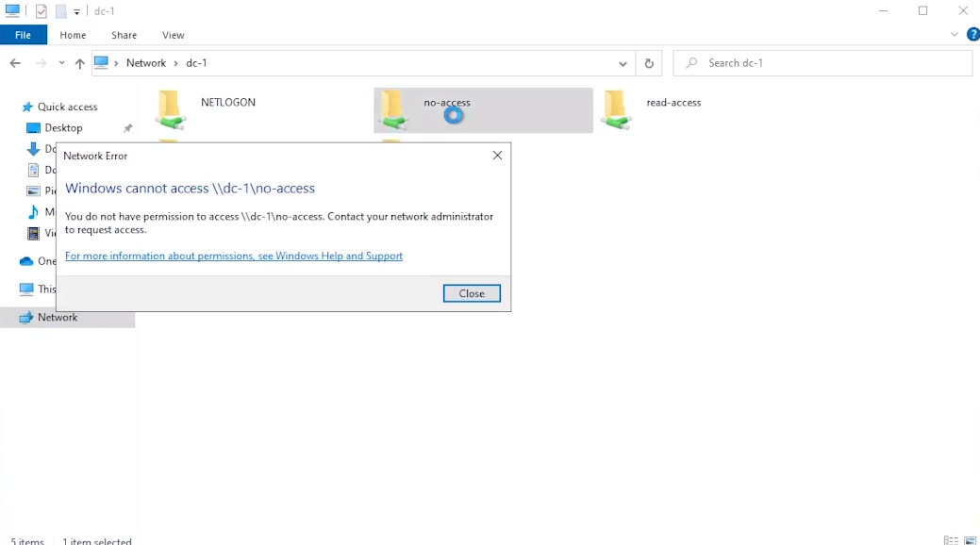The image size is (980, 545).
Task: Click the Close button in Network Error dialog
Action: [472, 294]
